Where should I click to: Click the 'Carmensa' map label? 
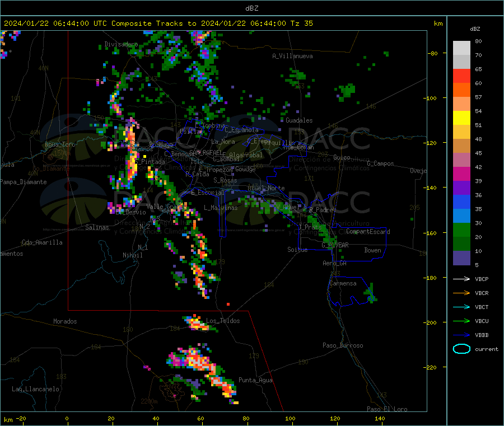click(343, 283)
